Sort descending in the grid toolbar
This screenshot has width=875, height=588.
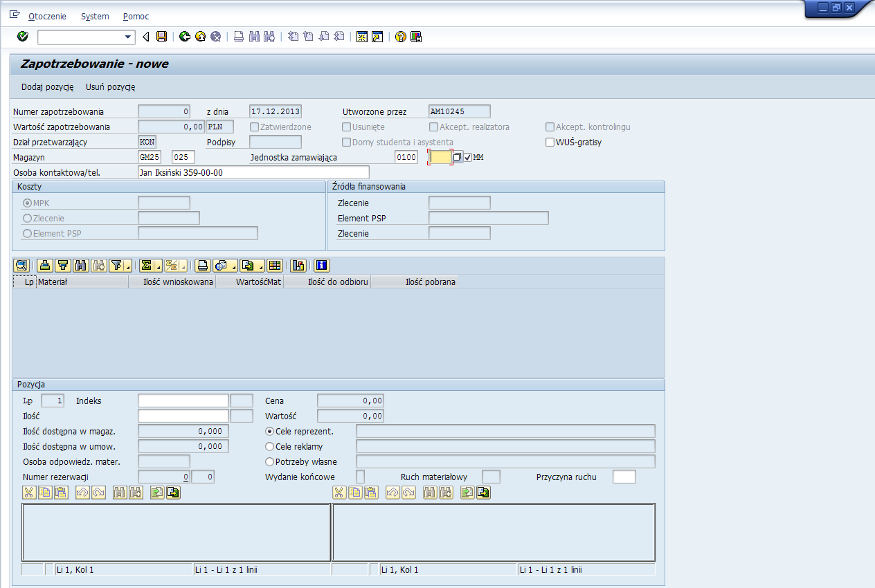click(63, 265)
